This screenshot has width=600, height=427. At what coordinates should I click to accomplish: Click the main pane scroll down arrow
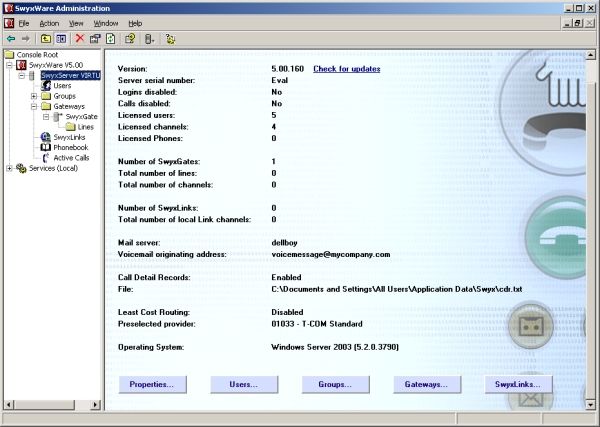(590, 404)
